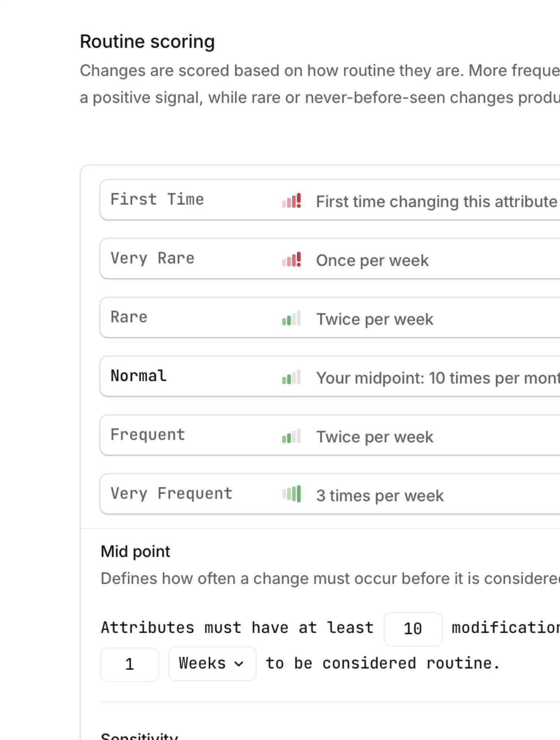Select the Rare scoring row label
Viewport: 560px width, 740px height.
click(x=129, y=317)
